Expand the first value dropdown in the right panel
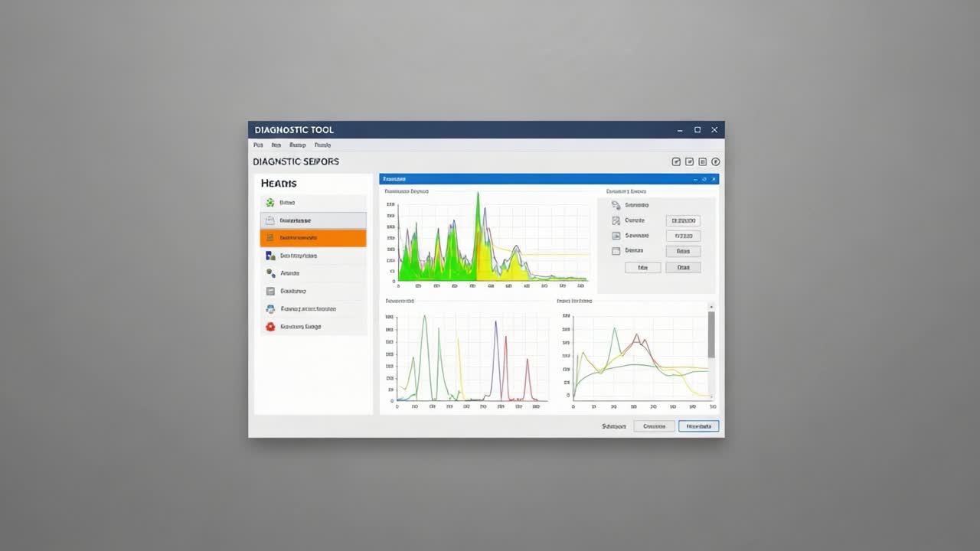 (684, 220)
